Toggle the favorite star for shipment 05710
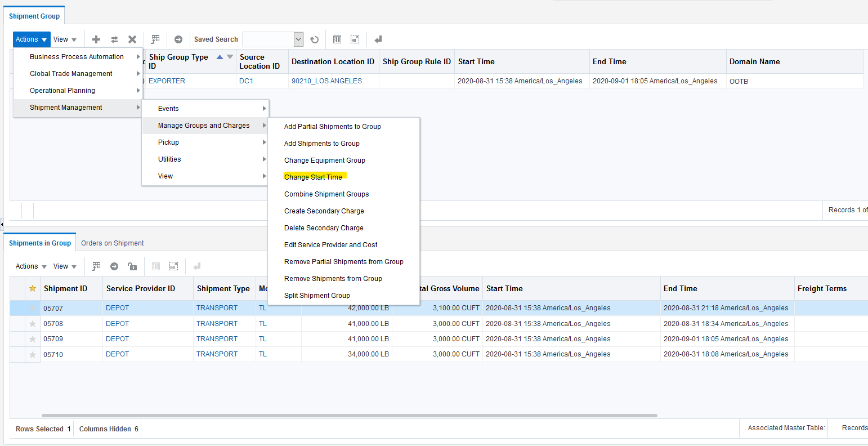 point(33,354)
